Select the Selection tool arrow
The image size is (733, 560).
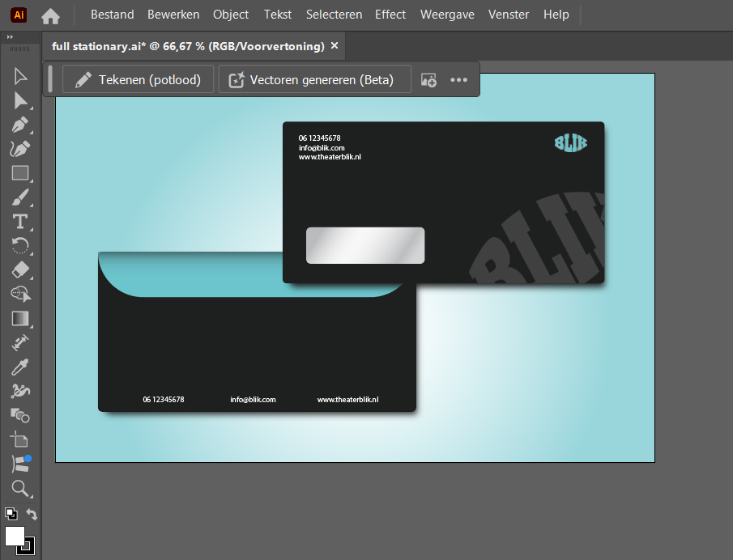[20, 76]
